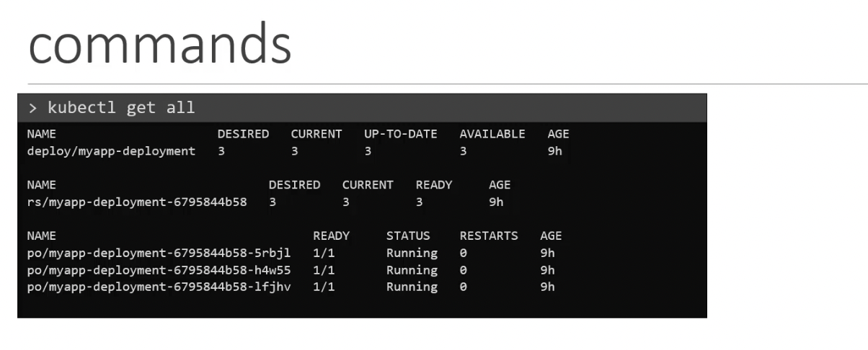Click the 'READY' header in the pods table
Image resolution: width=868 pixels, height=350 pixels.
tap(332, 235)
